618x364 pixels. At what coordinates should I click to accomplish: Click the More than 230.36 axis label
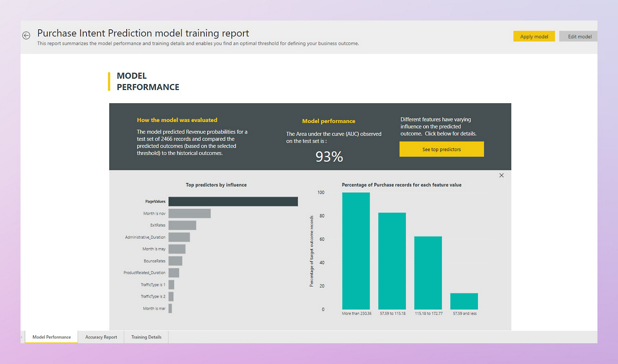point(357,314)
